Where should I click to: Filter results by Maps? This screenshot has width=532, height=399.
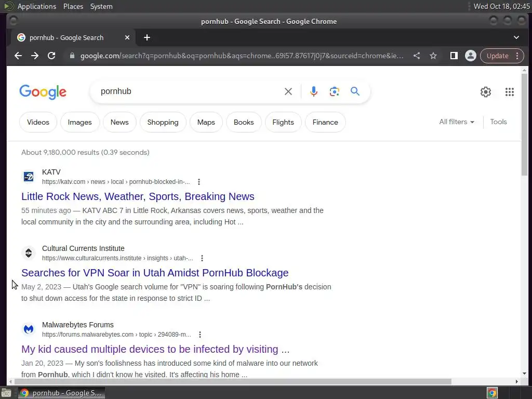[x=206, y=122]
